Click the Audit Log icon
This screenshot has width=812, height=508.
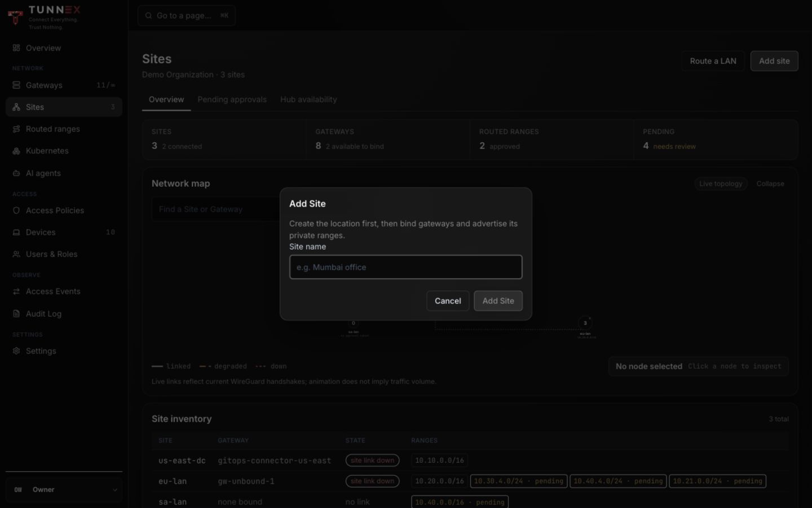pos(16,314)
